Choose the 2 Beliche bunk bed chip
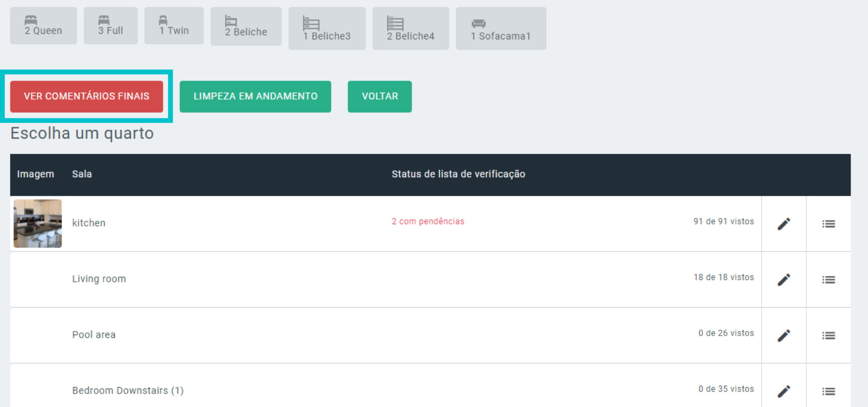868x407 pixels. [x=246, y=27]
